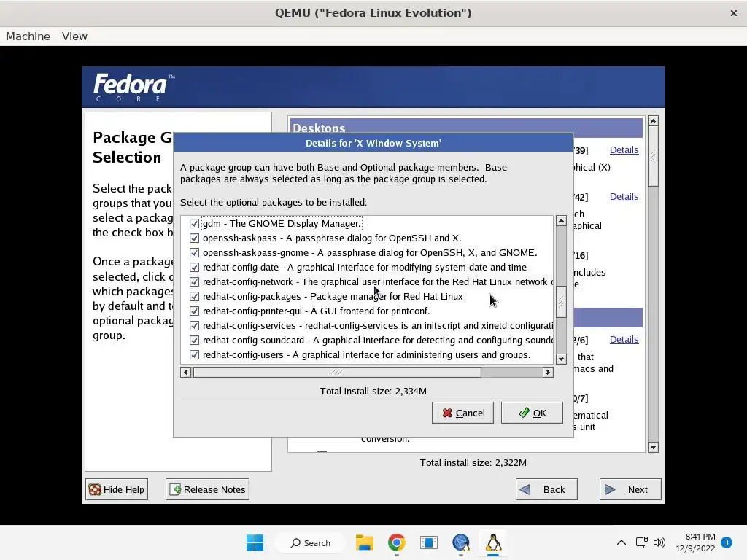Click the package list scroll left arrow
Image resolution: width=747 pixels, height=560 pixels.
click(186, 372)
